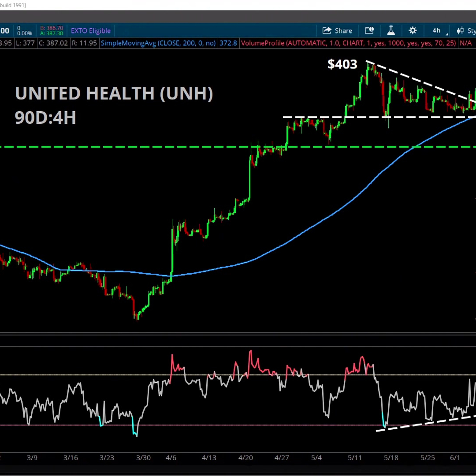Select the VolumeProfile study label
476x476 pixels.
[348, 43]
